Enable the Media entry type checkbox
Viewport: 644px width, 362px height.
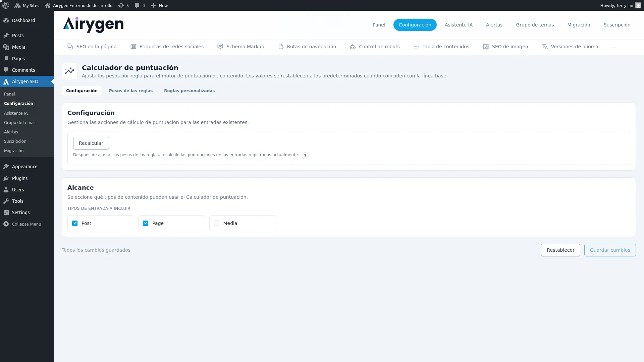click(217, 223)
